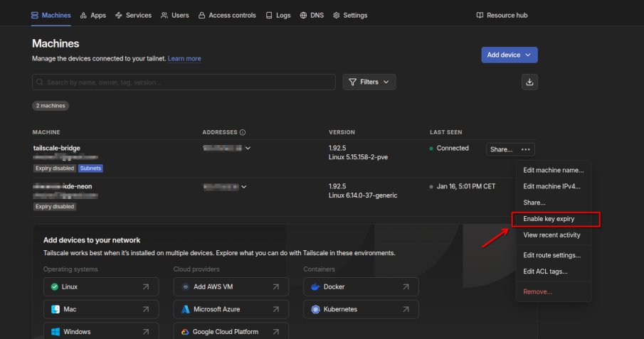The width and height of the screenshot is (644, 339).
Task: Click the Addresses info icon
Action: point(243,132)
